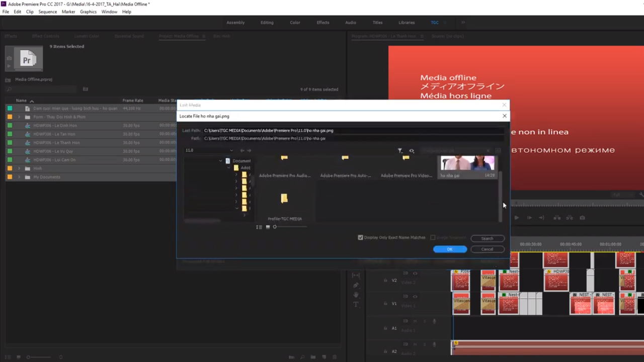Expand the My Documents bin
The width and height of the screenshot is (644, 362).
(19, 177)
